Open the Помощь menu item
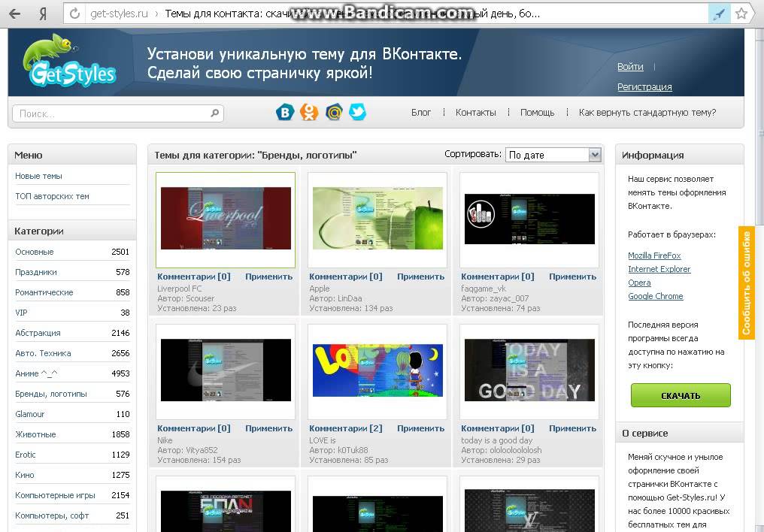 pyautogui.click(x=537, y=113)
